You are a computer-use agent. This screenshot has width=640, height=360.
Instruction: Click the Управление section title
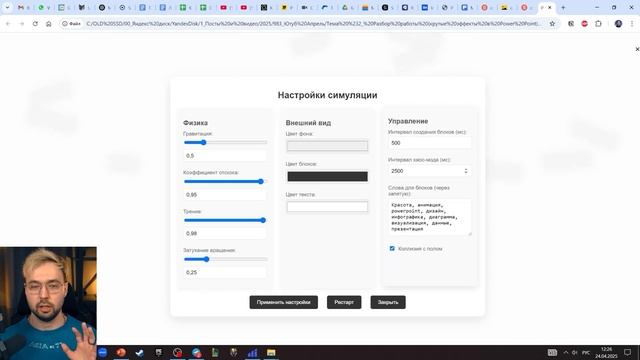point(408,121)
